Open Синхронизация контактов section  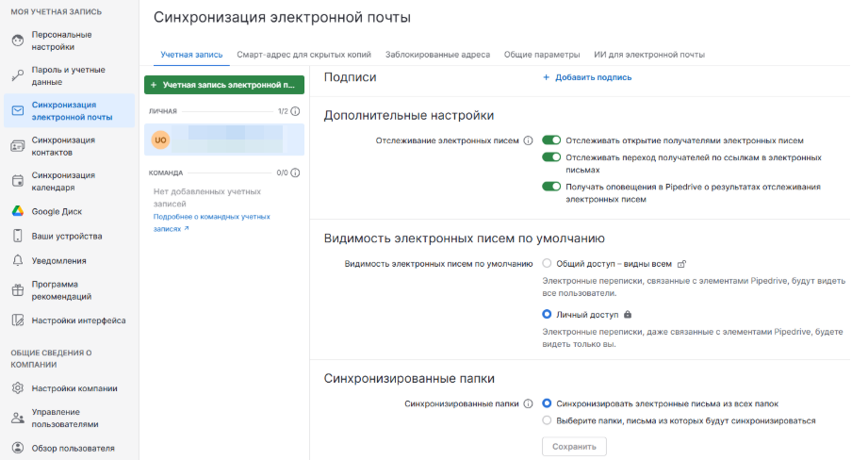click(69, 146)
